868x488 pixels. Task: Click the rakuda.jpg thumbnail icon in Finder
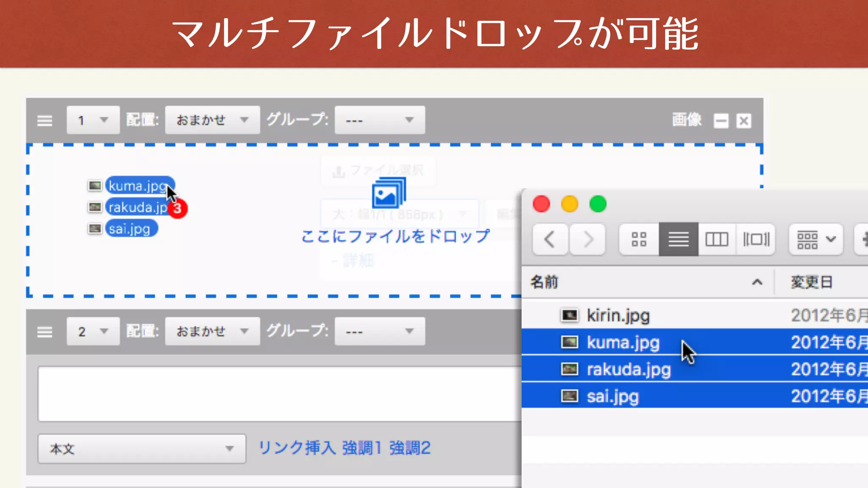click(570, 369)
